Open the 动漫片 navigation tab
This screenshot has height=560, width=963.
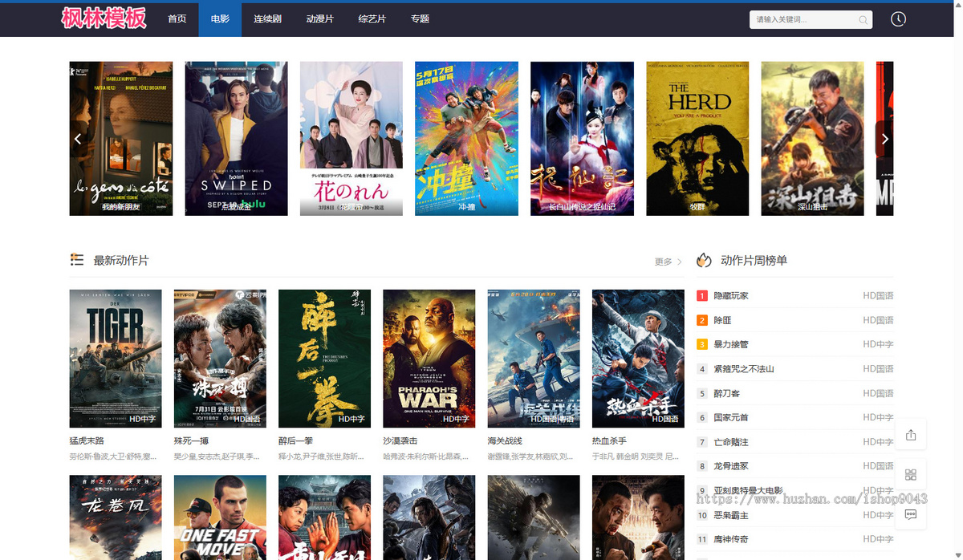click(x=319, y=19)
